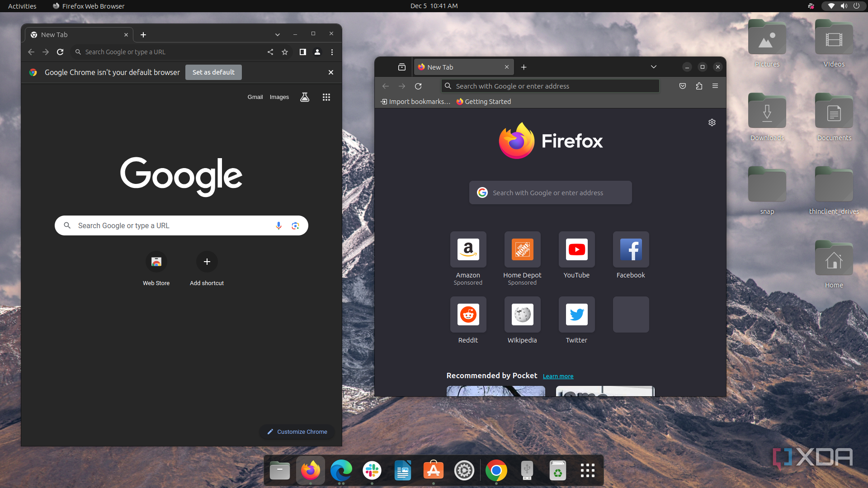Open Save to Pocket icon in Firefox
Image resolution: width=868 pixels, height=488 pixels.
(x=683, y=86)
